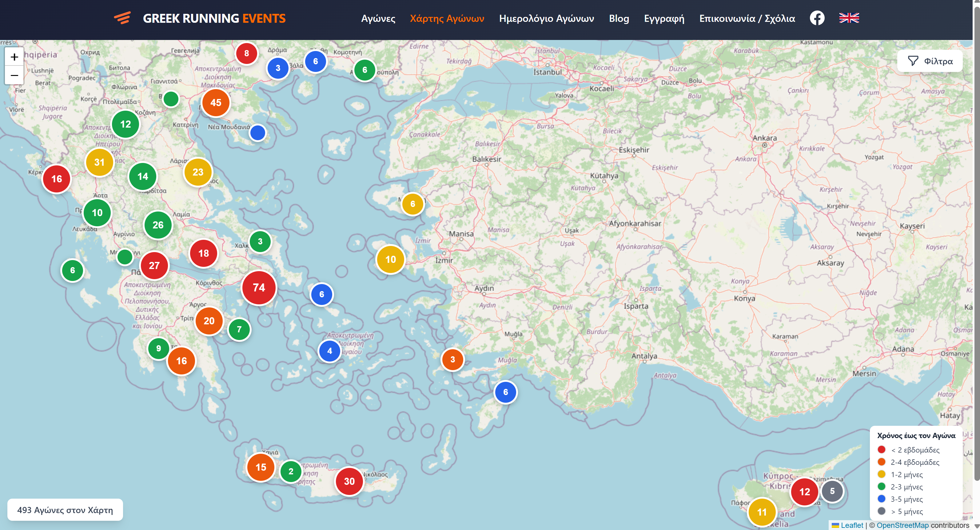
Task: Select unnumbered blue marker near Nea Moudania
Action: [x=257, y=133]
